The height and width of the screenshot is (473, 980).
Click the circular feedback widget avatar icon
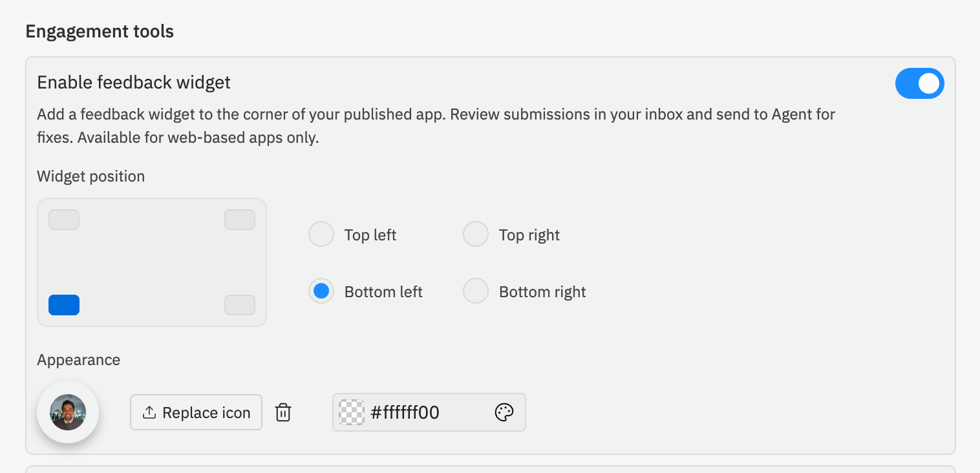tap(67, 412)
